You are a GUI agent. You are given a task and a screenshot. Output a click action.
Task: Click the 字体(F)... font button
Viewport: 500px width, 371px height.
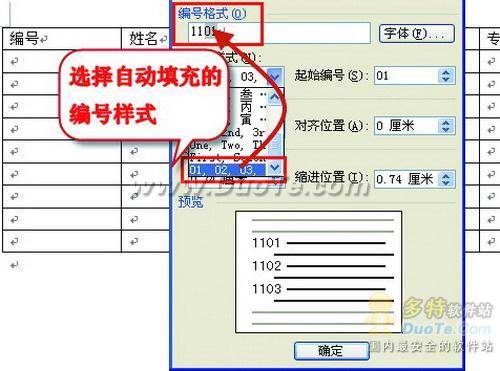(417, 33)
